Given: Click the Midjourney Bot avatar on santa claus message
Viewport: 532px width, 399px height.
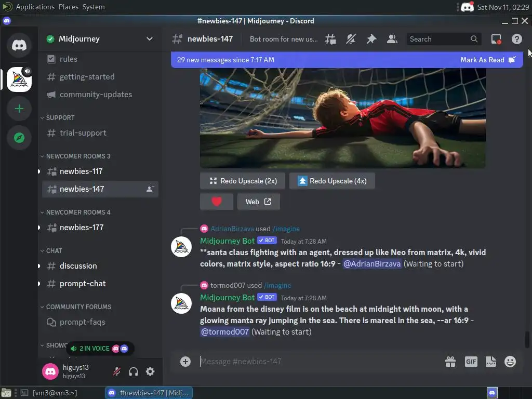Looking at the screenshot, I should (x=181, y=247).
